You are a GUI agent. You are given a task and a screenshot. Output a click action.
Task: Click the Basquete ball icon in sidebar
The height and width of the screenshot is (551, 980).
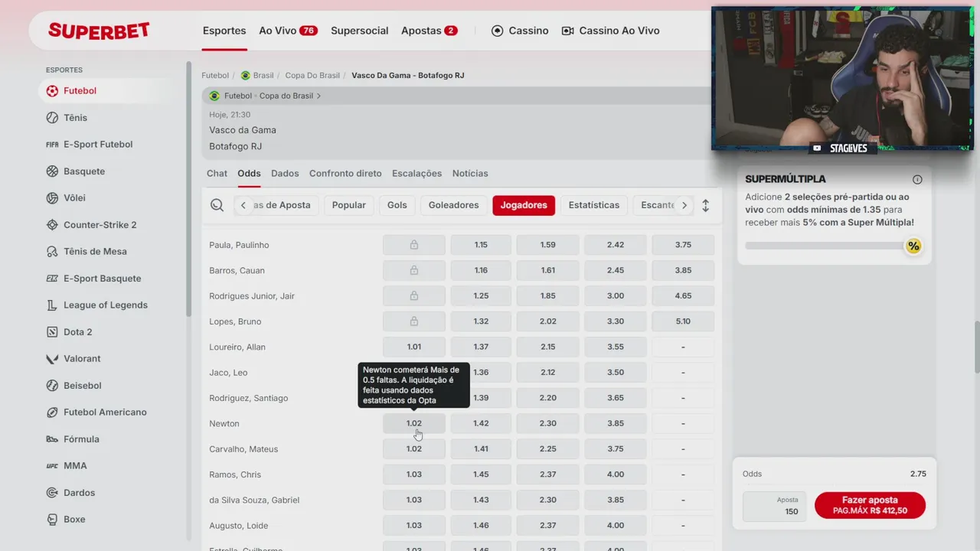point(52,171)
